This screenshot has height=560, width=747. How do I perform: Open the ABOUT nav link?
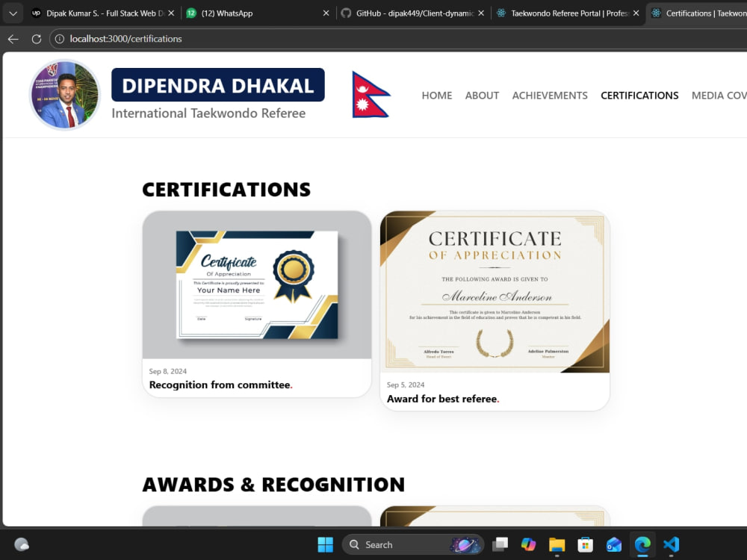click(x=482, y=96)
